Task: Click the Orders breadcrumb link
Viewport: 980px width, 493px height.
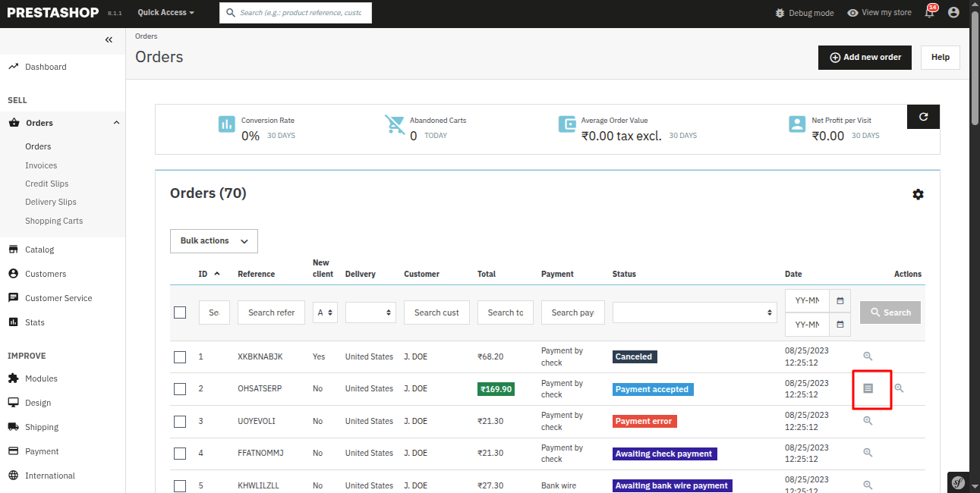Action: [x=147, y=36]
